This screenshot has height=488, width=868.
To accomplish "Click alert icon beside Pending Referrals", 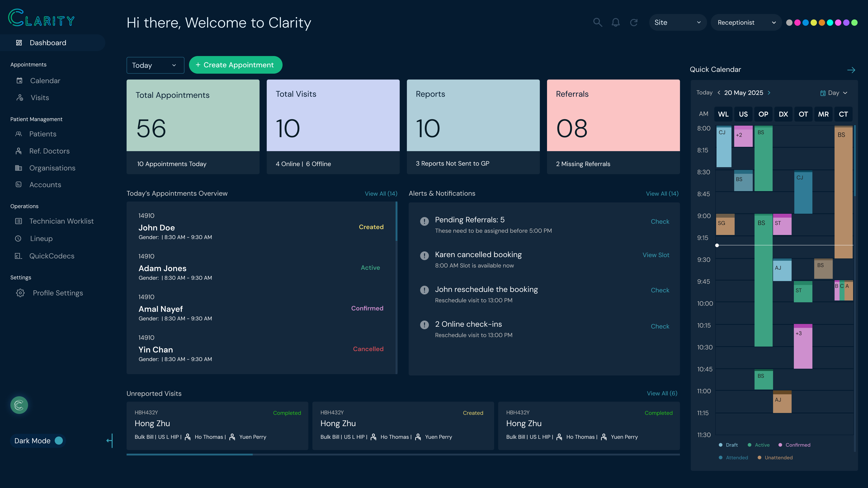I will pos(424,221).
